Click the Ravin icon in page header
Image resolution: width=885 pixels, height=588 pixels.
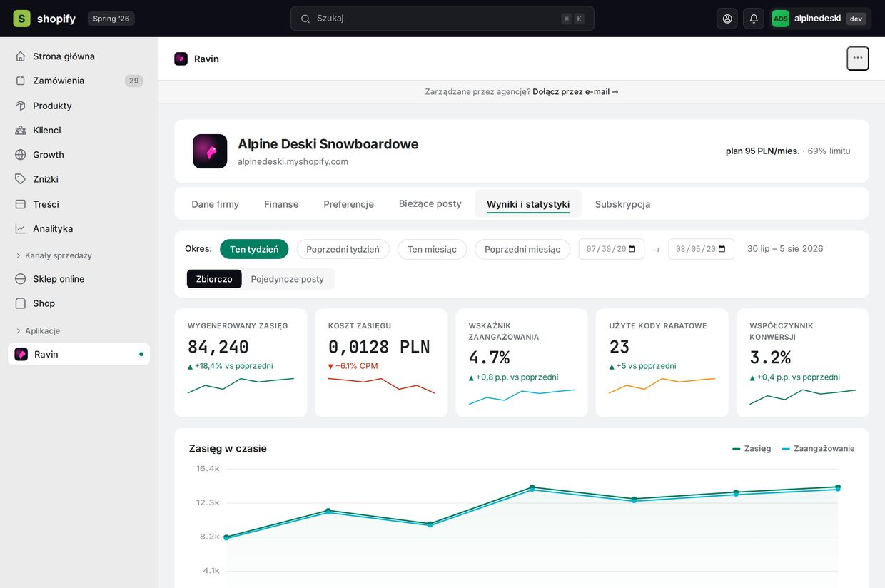181,59
